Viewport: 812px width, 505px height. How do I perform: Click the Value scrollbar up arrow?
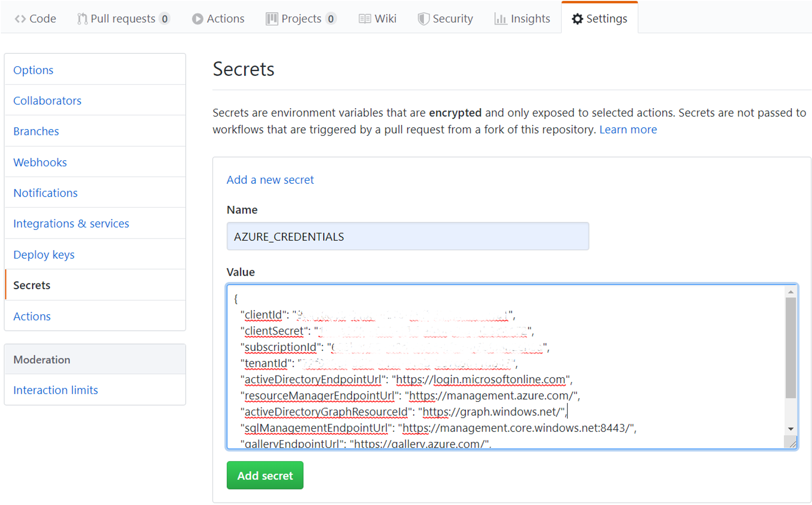[791, 292]
